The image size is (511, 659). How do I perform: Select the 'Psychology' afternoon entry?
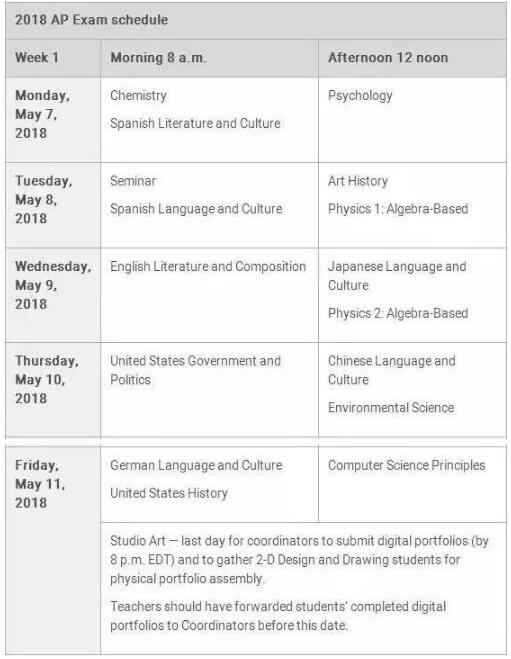tap(360, 95)
